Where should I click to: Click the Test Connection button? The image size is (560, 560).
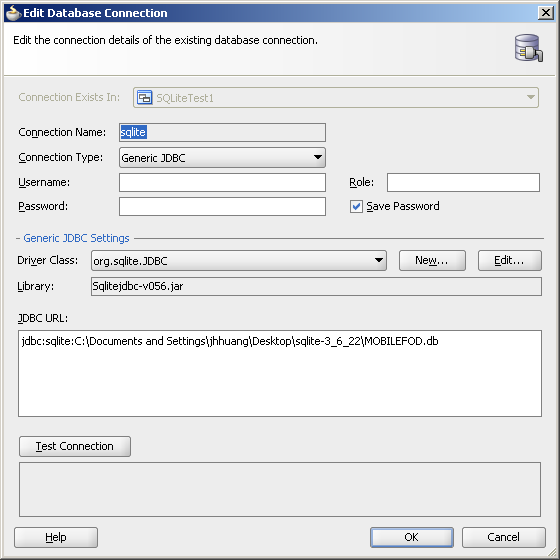(75, 446)
